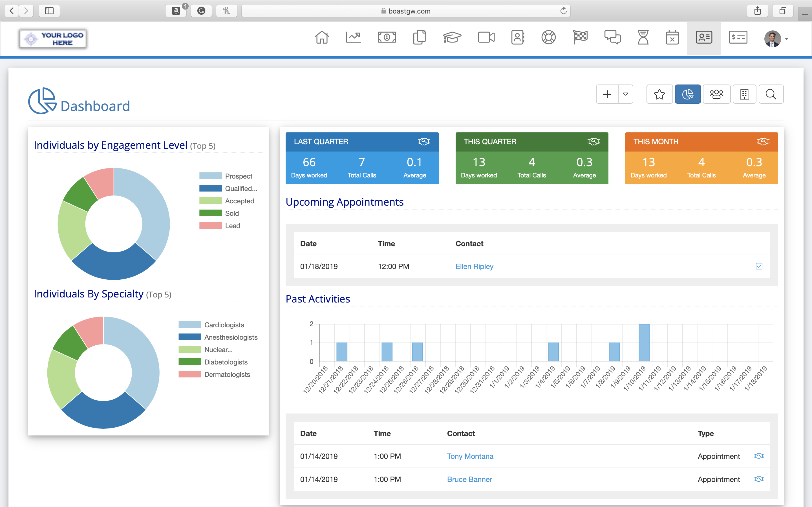
Task: Open Bruce Banner contact link
Action: point(469,479)
